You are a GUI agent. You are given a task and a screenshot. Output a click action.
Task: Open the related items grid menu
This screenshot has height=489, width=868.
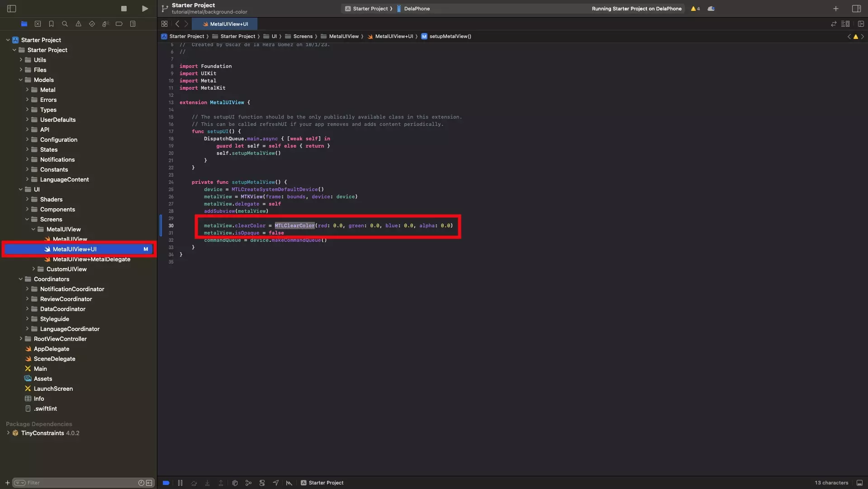point(164,24)
